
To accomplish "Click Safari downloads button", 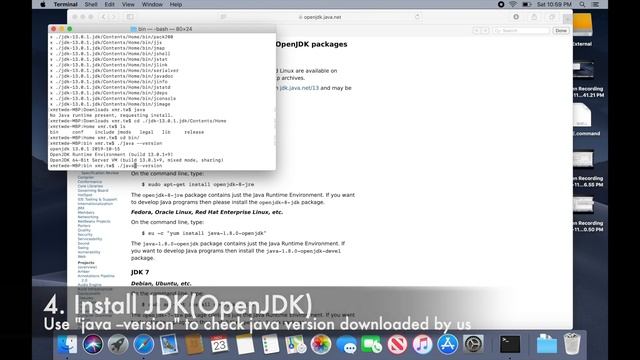I will (x=516, y=17).
